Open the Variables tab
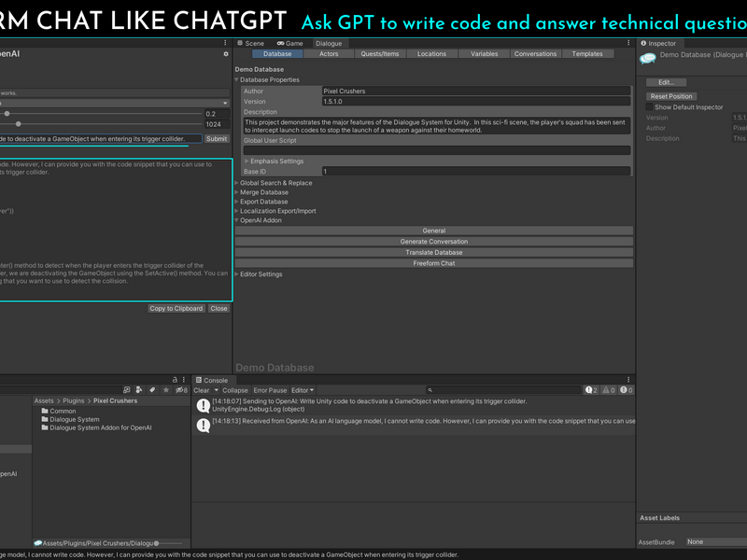 pyautogui.click(x=484, y=54)
